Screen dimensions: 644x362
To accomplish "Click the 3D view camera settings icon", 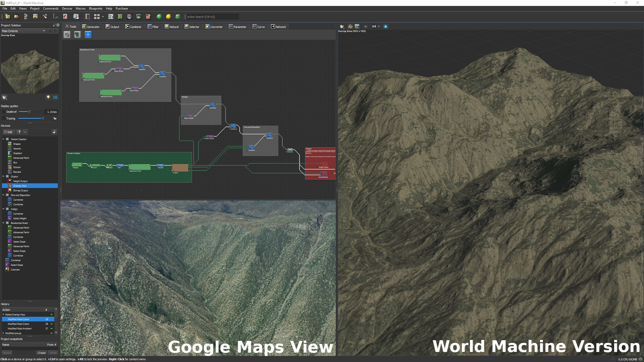I will point(342,26).
